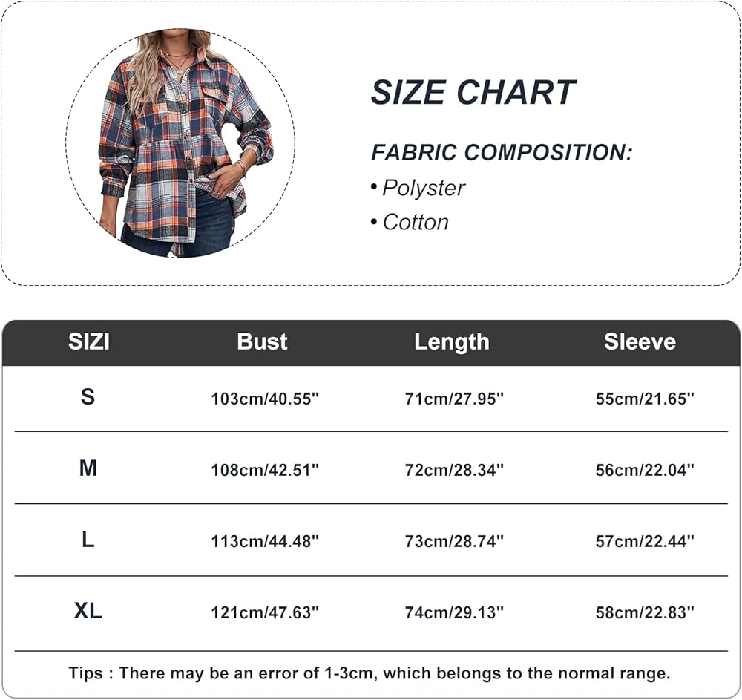The image size is (742, 700).
Task: Click the 57cm/22.44" sleeve value
Action: coord(645,541)
